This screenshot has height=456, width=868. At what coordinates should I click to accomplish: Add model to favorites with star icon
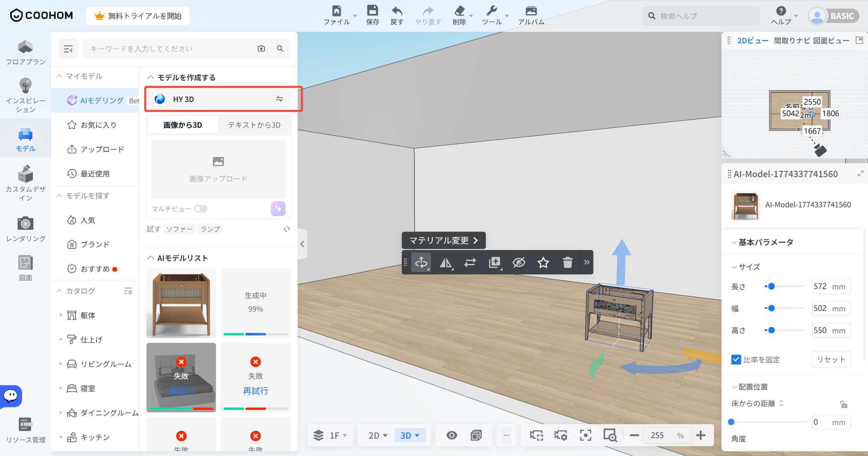pyautogui.click(x=543, y=262)
